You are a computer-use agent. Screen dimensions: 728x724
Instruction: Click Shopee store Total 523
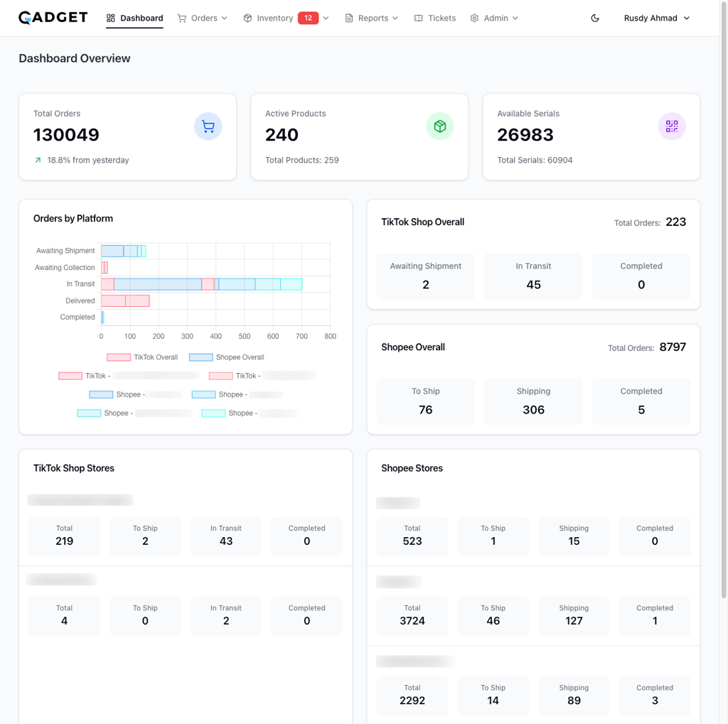click(412, 536)
